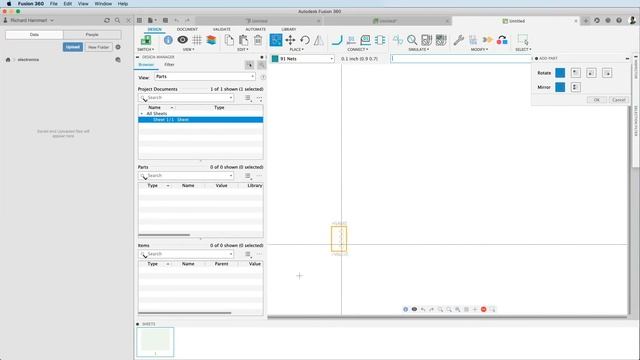Expand the SIMULATE group dropdown
The height and width of the screenshot is (360, 640).
(x=418, y=49)
